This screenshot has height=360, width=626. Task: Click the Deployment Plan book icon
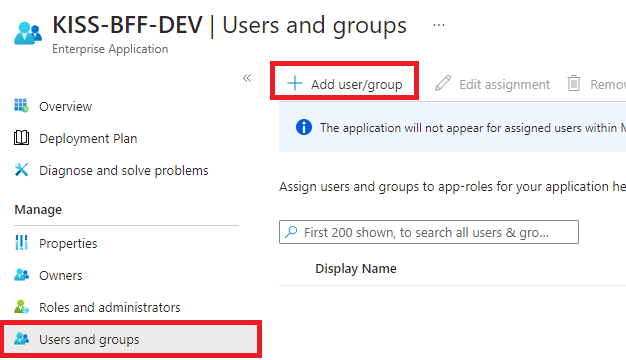pos(22,138)
